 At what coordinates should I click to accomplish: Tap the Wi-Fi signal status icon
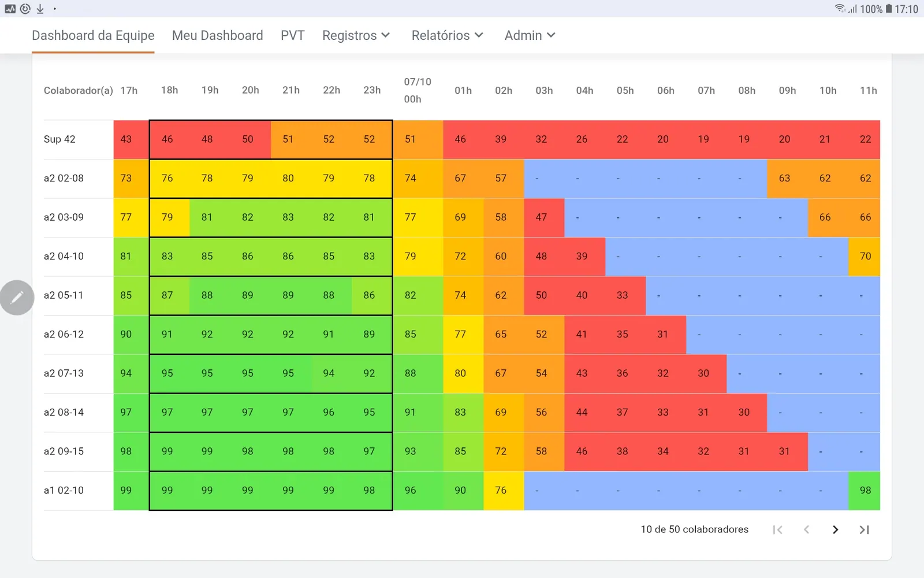point(840,9)
